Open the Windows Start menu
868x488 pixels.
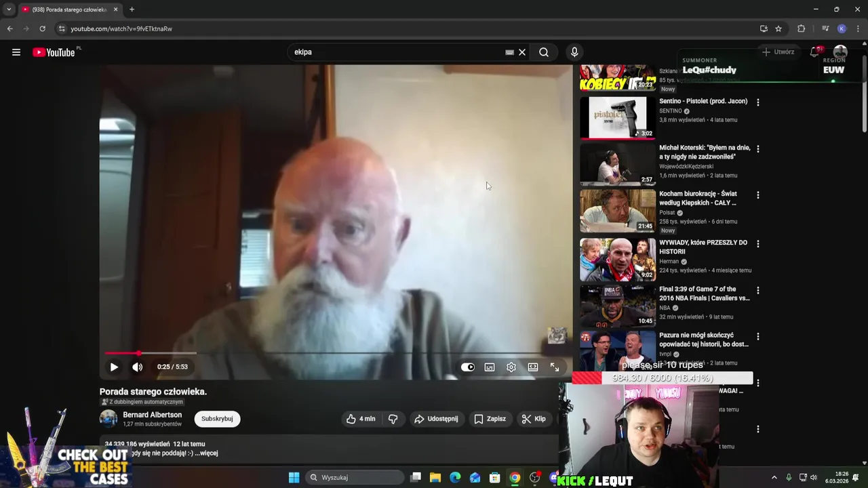point(294,477)
